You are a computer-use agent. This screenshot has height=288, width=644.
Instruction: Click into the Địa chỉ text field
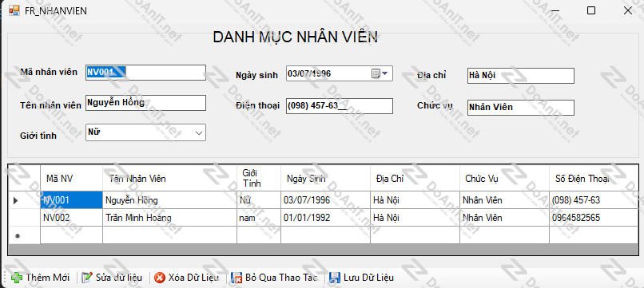pos(521,76)
